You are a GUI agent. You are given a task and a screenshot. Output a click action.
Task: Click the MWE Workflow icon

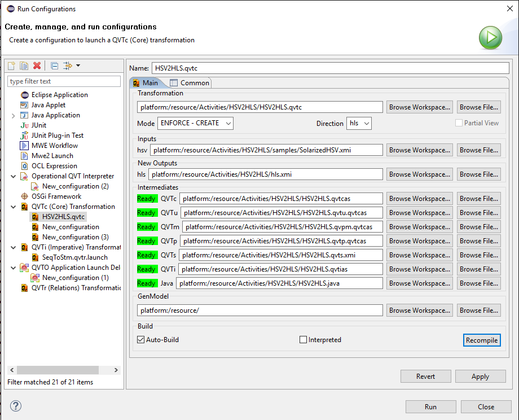tap(24, 146)
